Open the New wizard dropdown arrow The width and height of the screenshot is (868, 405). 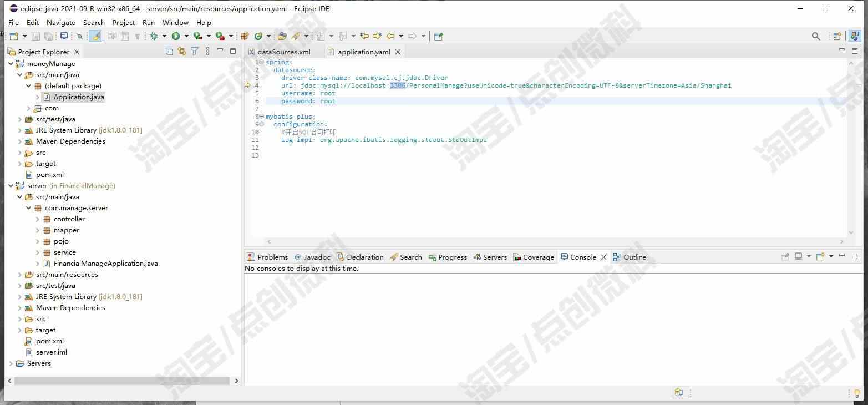tap(24, 36)
